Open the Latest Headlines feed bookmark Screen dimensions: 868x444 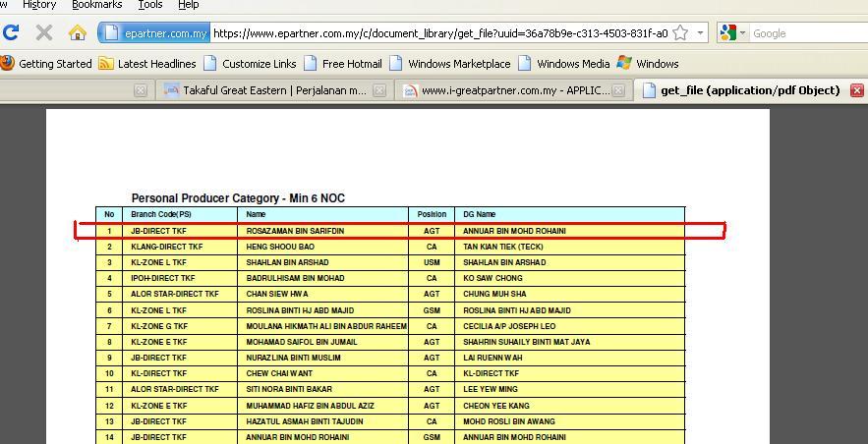tap(146, 64)
